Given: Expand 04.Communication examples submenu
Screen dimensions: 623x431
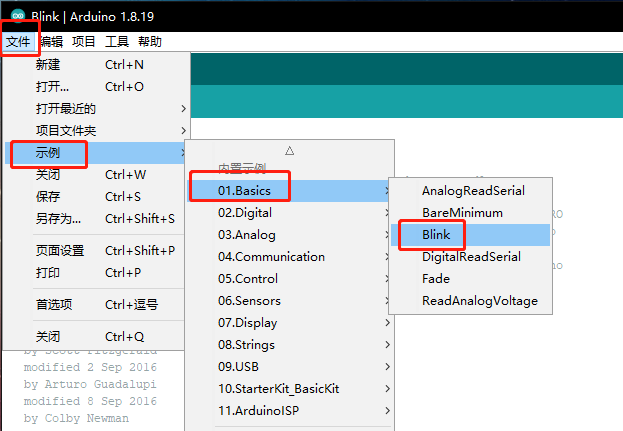Looking at the screenshot, I should [x=290, y=257].
